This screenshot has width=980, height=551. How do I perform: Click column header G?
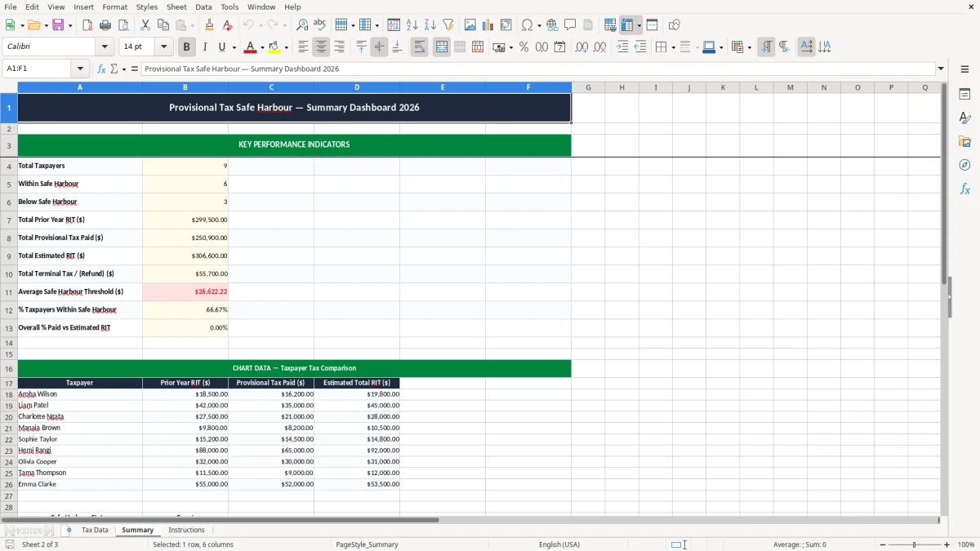pyautogui.click(x=588, y=87)
